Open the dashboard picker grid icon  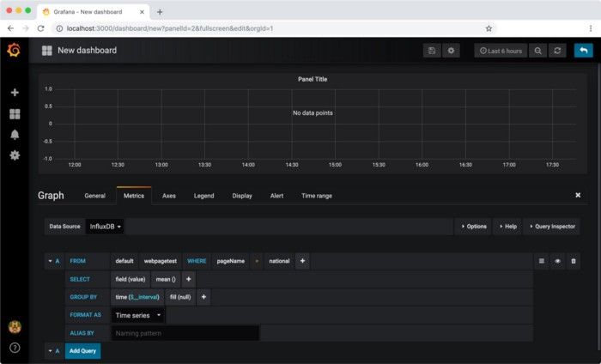coord(46,51)
